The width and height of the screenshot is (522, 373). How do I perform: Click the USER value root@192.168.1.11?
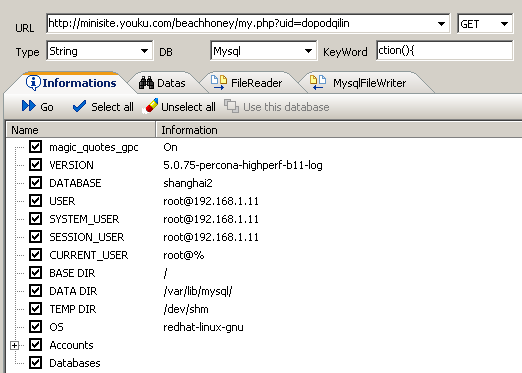click(x=211, y=201)
